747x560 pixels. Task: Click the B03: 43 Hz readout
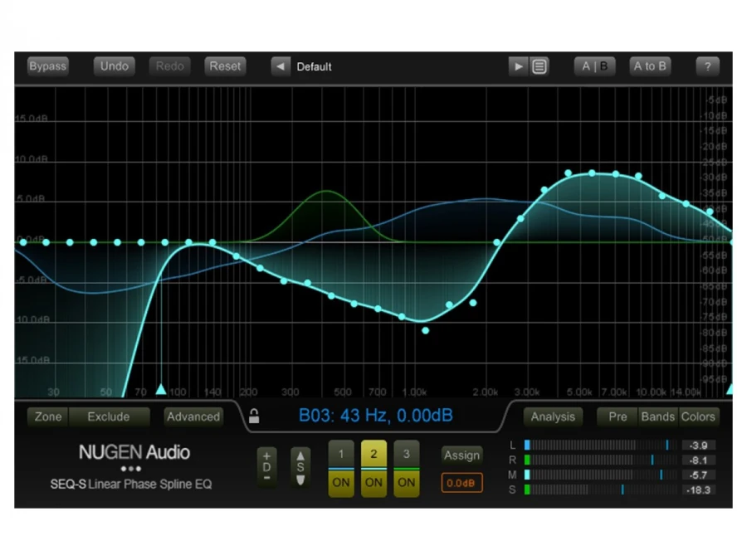(x=375, y=416)
